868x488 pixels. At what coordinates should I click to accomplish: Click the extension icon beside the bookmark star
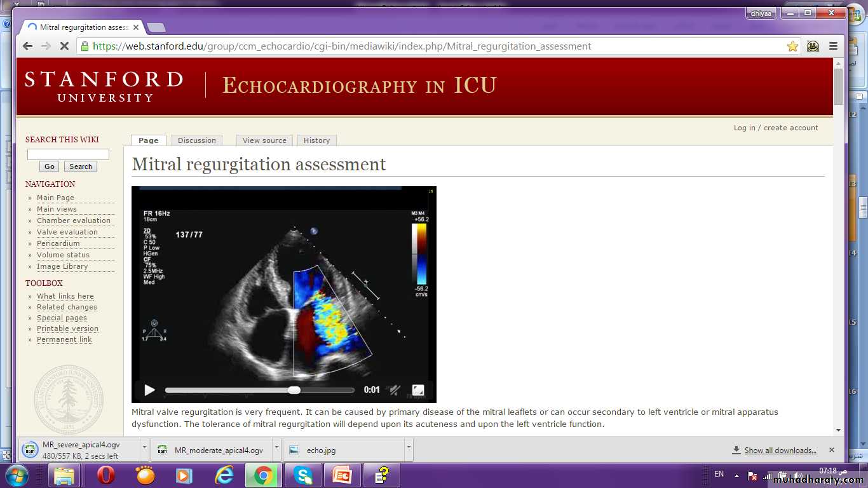(813, 46)
